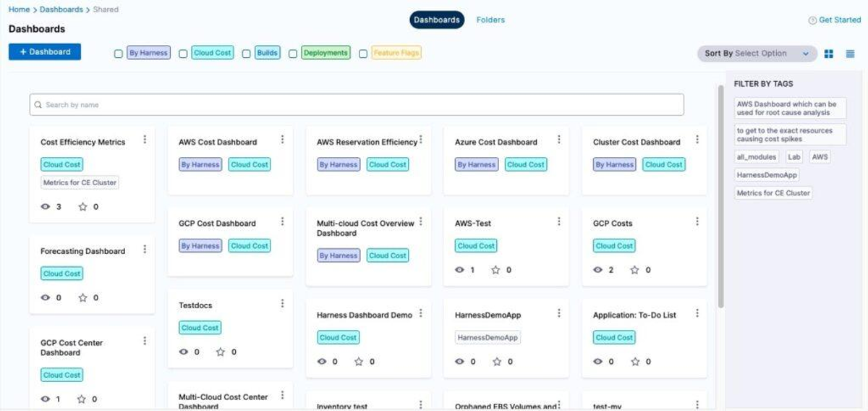Star the Testdocs dashboard
This screenshot has width=868, height=411.
pos(220,352)
